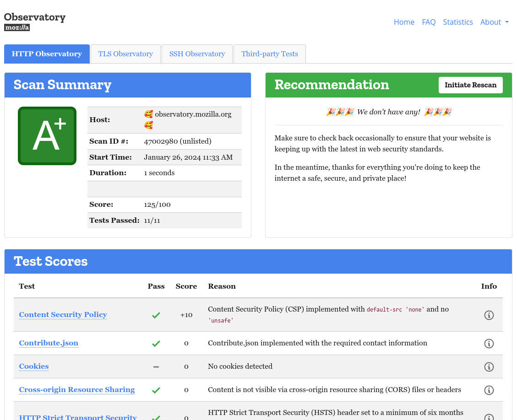The width and height of the screenshot is (517, 420).
Task: Open the Cookies test info icon
Action: (x=489, y=366)
